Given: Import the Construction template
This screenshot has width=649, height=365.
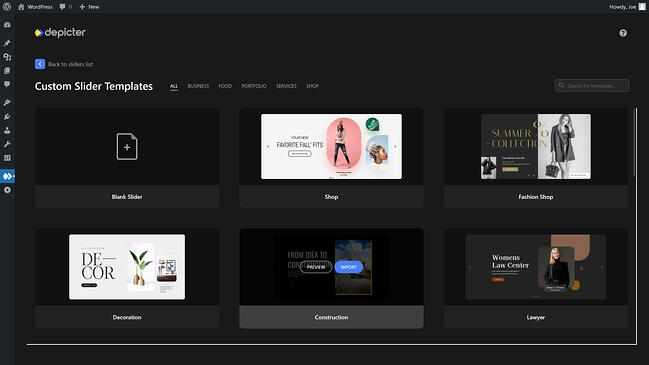Looking at the screenshot, I should (x=349, y=267).
